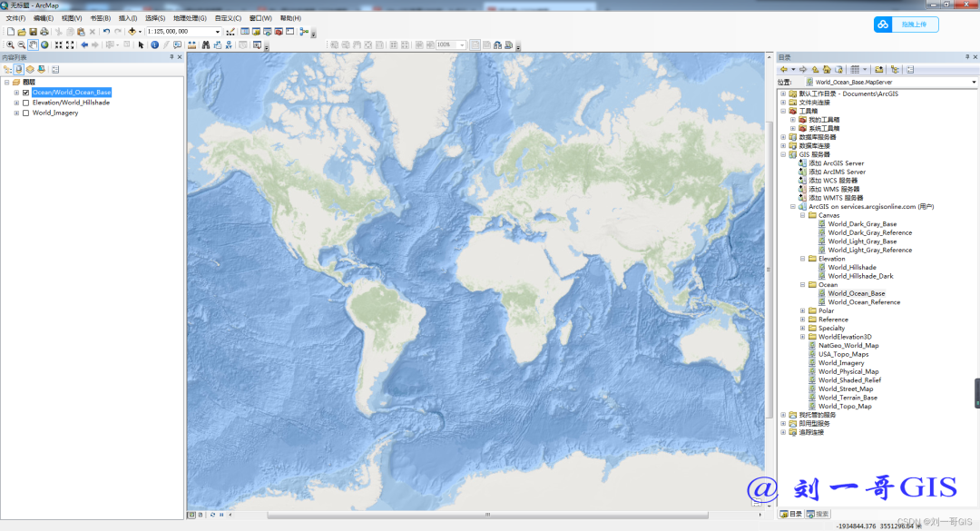Expand the WorldElevation3D folder
This screenshot has width=980, height=531.
point(802,337)
